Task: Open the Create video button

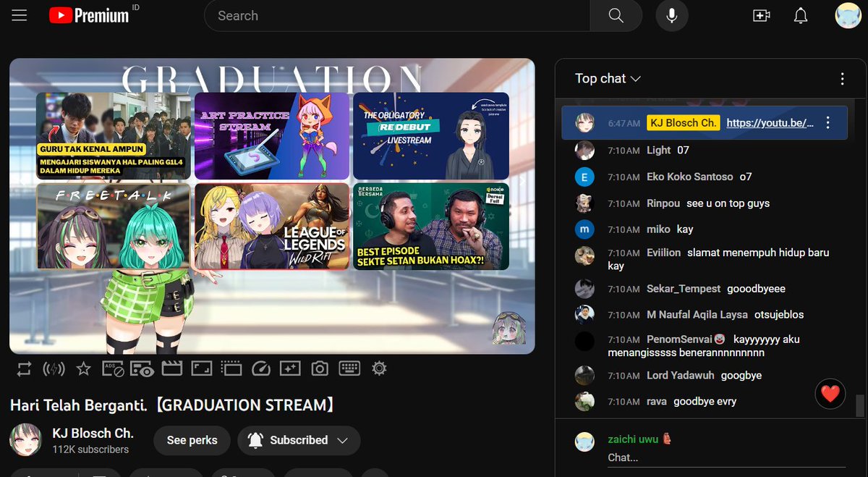Action: pos(761,15)
